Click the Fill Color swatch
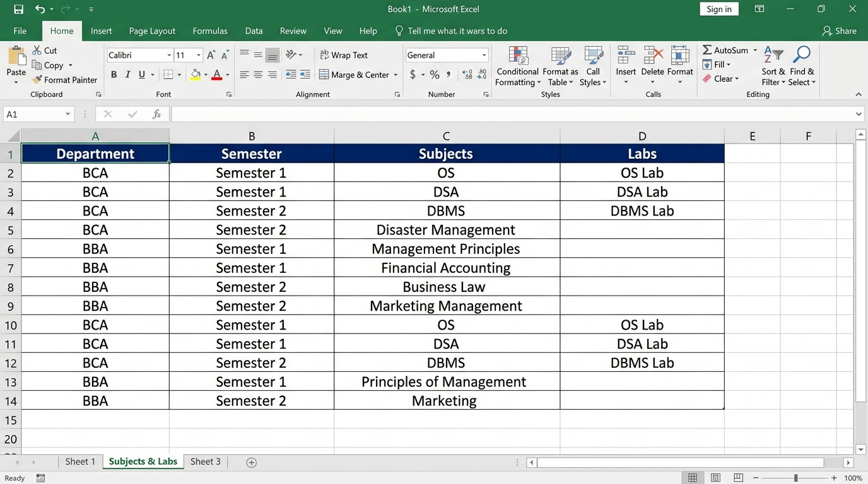The image size is (868, 484). [x=196, y=75]
